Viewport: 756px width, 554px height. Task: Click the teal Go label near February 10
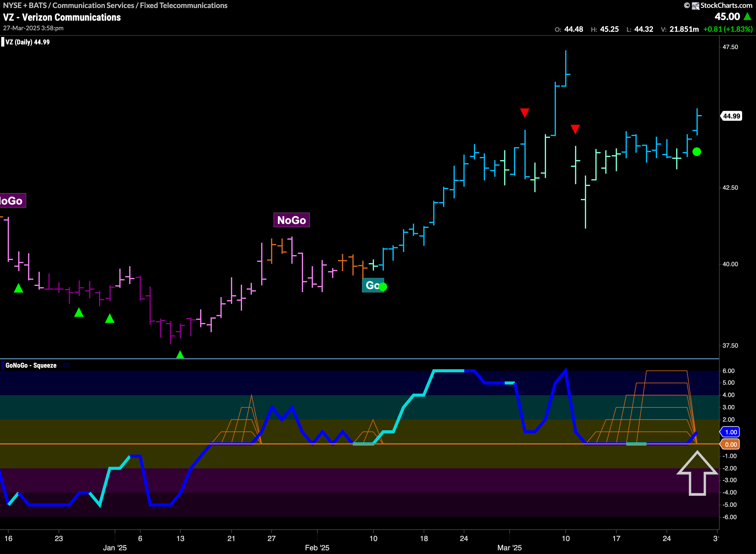click(372, 285)
